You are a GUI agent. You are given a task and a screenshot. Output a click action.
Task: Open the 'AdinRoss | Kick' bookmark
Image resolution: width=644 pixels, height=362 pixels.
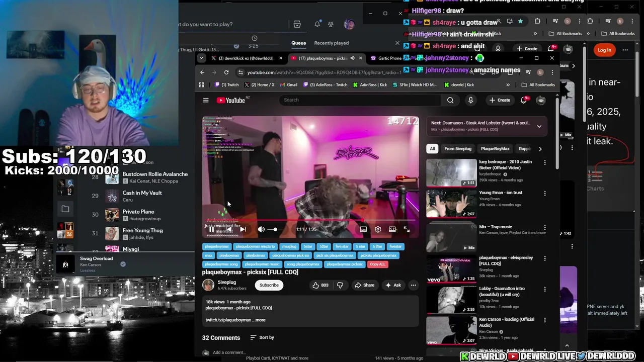[x=370, y=85]
